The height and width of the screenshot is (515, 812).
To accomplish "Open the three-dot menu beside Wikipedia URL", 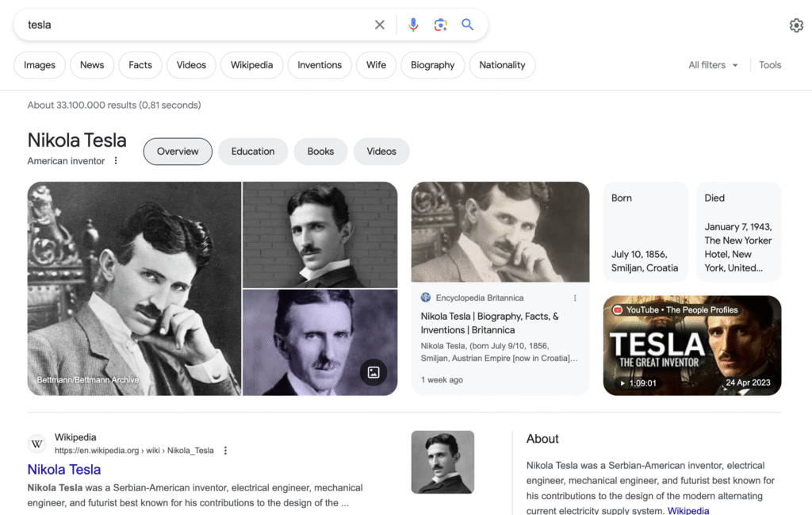I will coord(225,451).
